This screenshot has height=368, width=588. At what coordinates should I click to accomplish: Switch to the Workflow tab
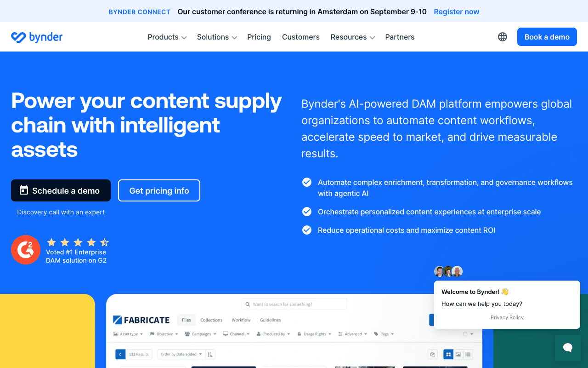(241, 320)
